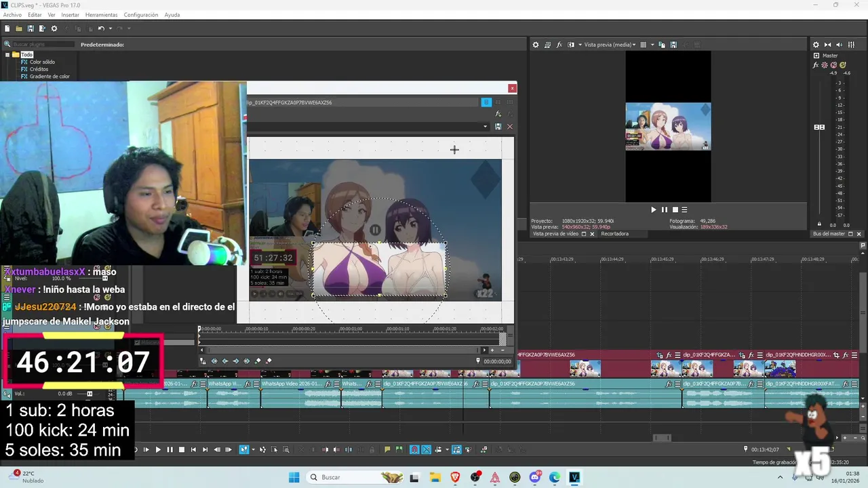Toggle snapping magnet icon
This screenshot has width=868, height=488.
click(414, 449)
